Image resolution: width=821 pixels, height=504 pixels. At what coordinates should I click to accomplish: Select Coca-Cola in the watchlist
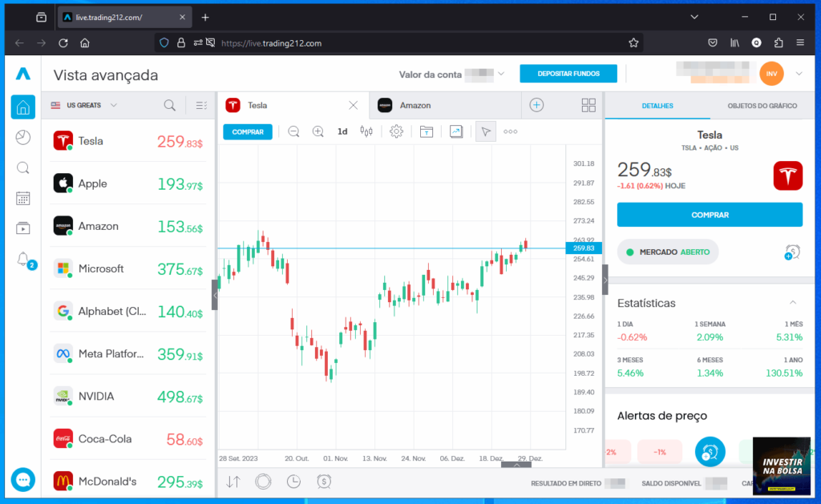tap(127, 439)
